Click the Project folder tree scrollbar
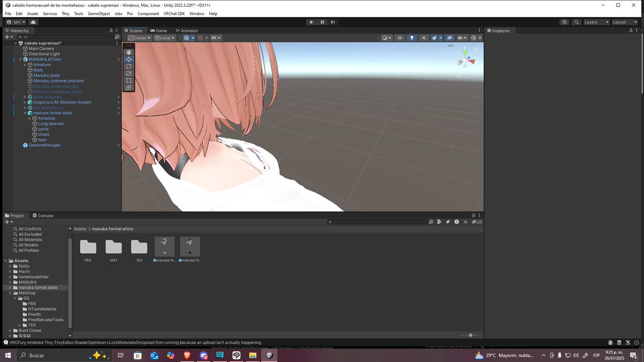Screen dimensions: 644x362 (x=70, y=284)
